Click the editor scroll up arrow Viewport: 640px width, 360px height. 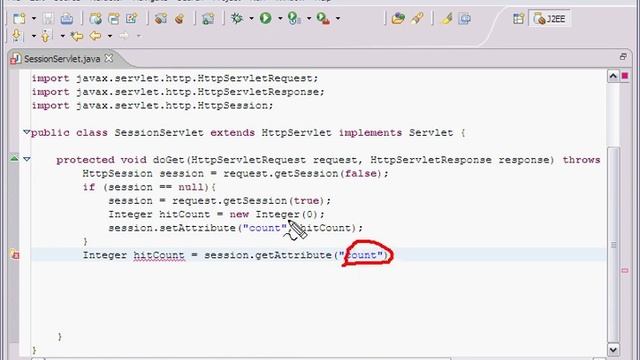point(613,76)
